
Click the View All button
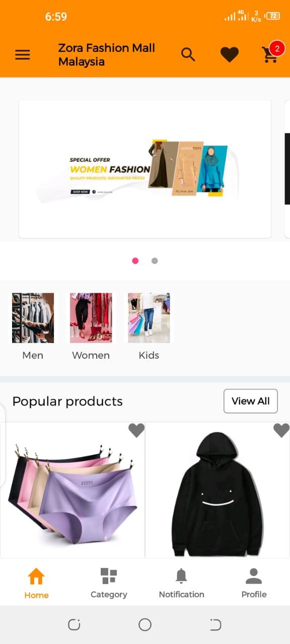[251, 401]
